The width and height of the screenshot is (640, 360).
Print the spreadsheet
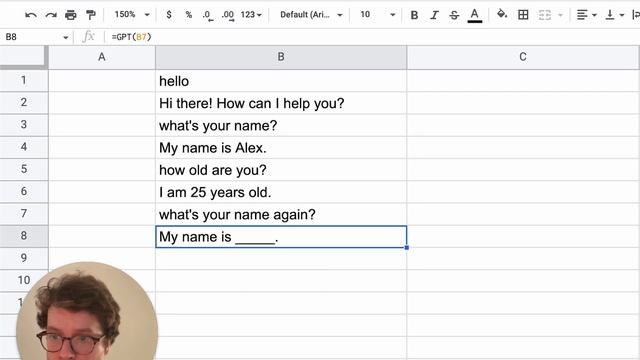[x=71, y=15]
